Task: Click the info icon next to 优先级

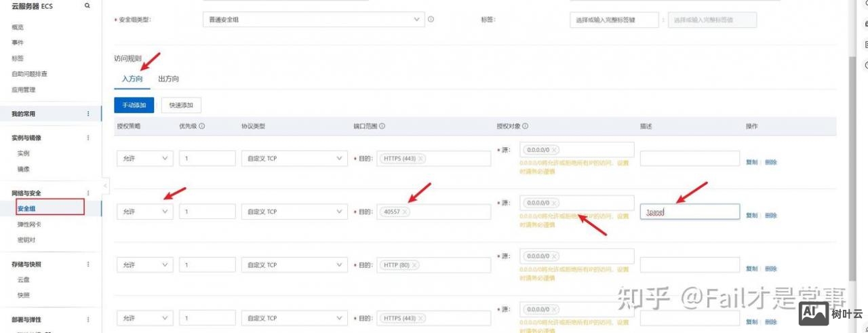Action: (x=202, y=126)
